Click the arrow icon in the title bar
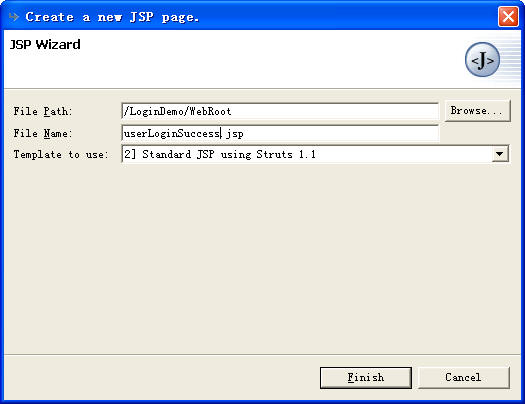 click(x=14, y=16)
